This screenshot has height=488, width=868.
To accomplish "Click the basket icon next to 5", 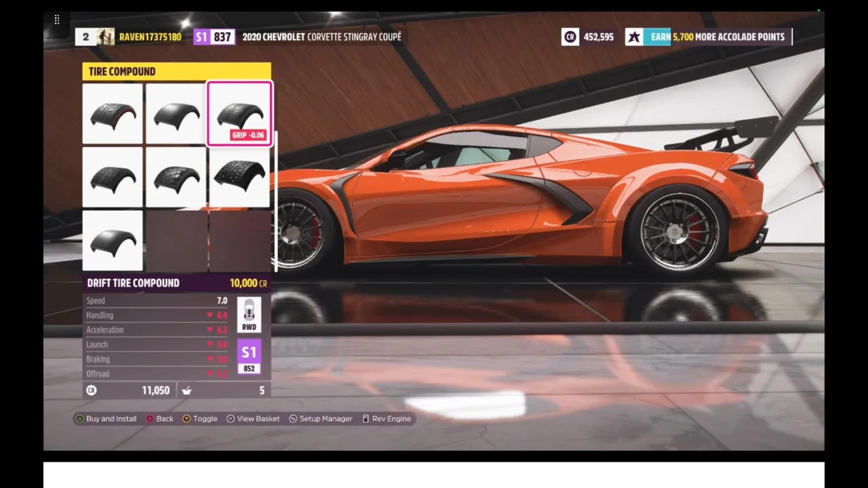I will tap(186, 390).
